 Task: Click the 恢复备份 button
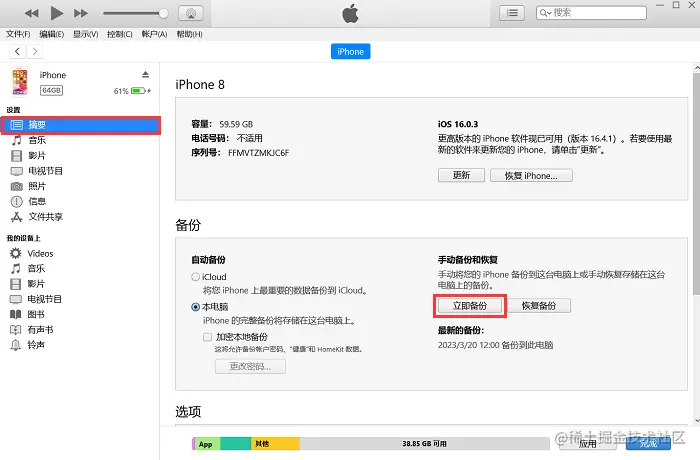pyautogui.click(x=539, y=306)
